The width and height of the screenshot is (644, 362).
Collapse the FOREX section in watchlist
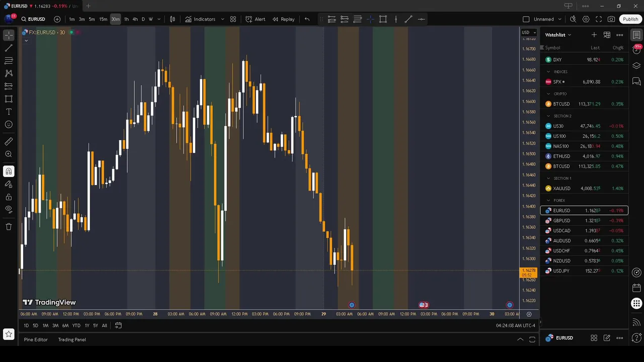click(548, 201)
